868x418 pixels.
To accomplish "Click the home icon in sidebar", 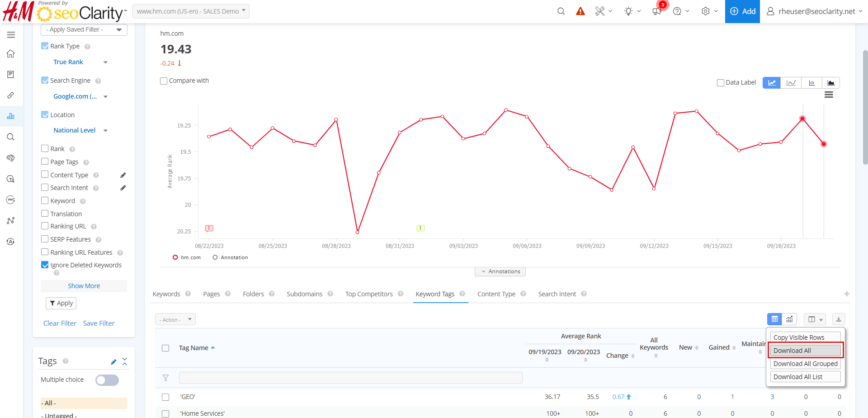I will pos(11,54).
